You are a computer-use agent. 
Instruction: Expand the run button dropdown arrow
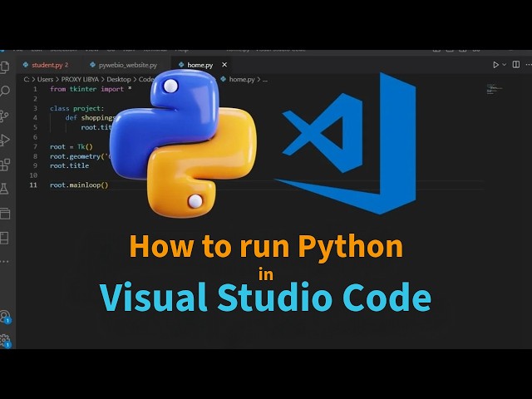505,65
